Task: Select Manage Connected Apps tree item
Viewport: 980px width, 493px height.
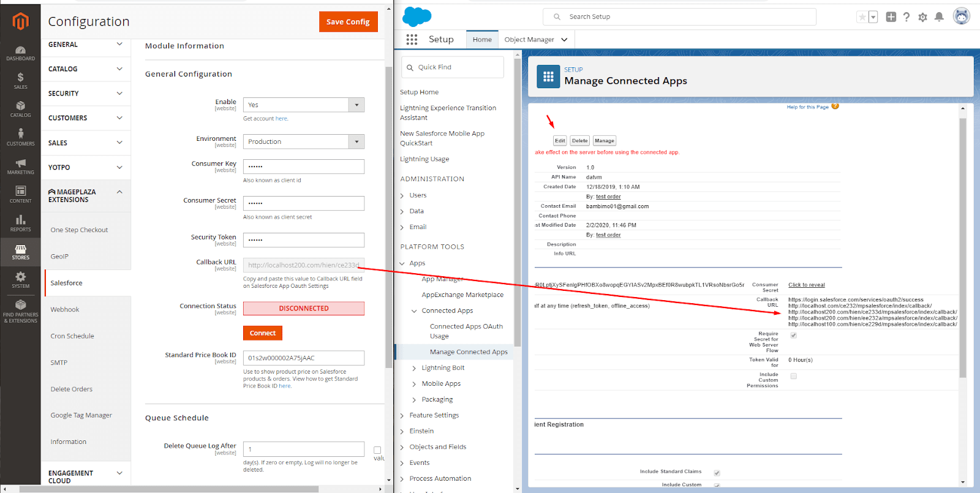Action: 469,352
